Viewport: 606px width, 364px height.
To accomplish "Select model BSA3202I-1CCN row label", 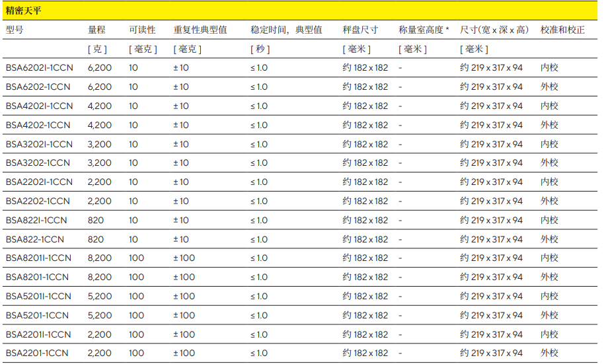I will click(39, 144).
